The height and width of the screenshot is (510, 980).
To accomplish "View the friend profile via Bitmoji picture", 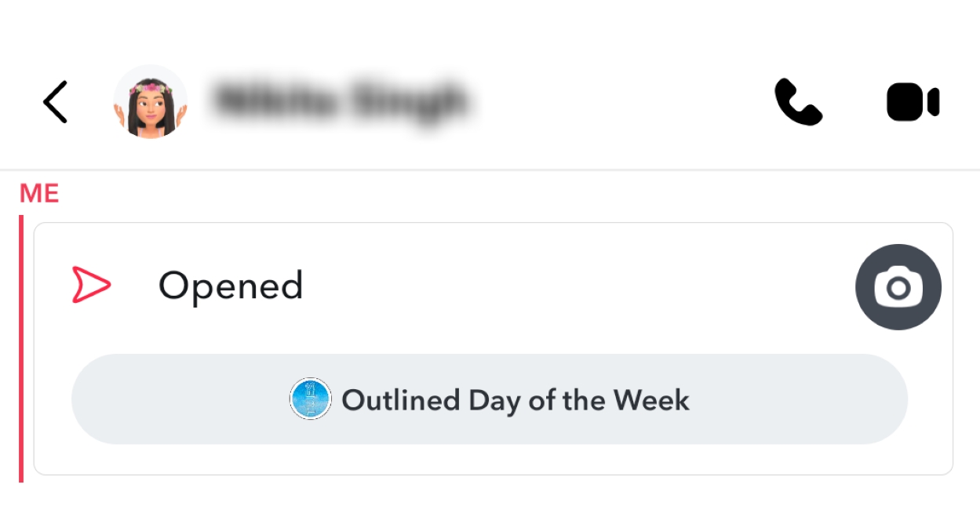I will click(x=150, y=102).
